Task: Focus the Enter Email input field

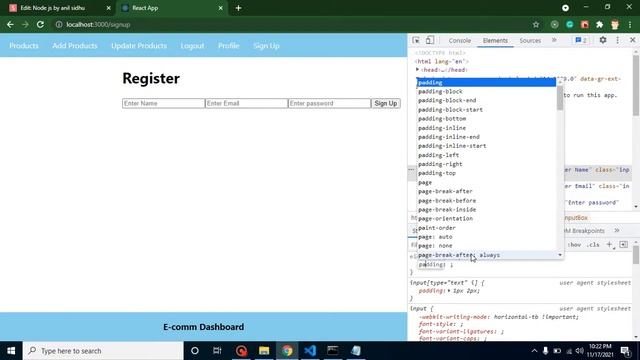Action: 246,103
